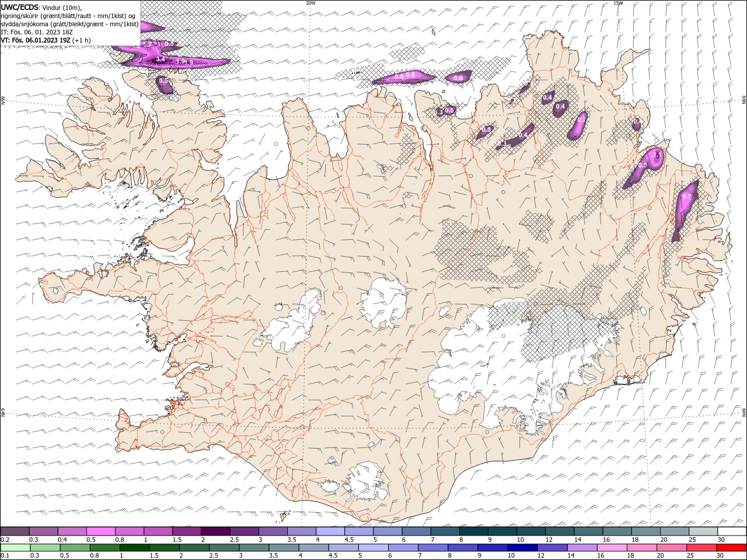Screen dimensions: 747x560
Task: Pick the lavender lower-scale swatch at 14
Action: 582,548
